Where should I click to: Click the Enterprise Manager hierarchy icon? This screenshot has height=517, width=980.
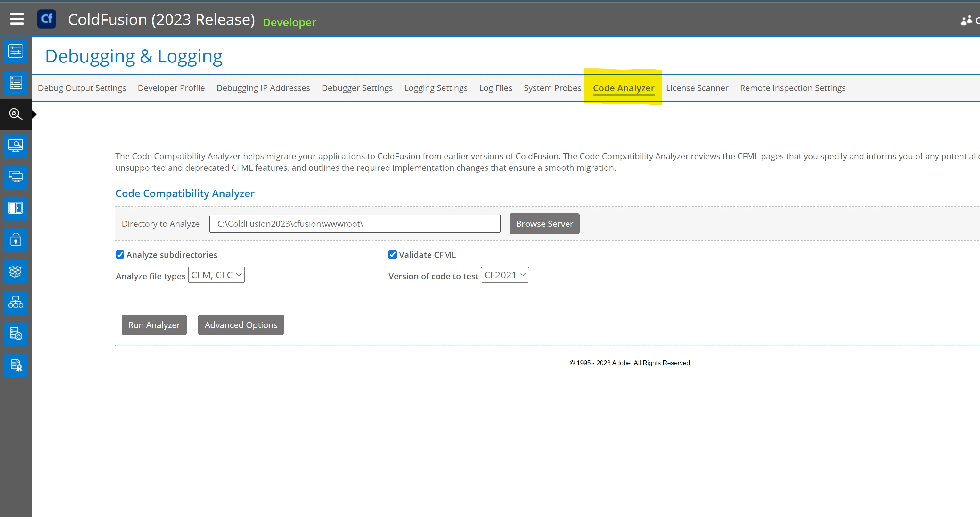pos(16,302)
